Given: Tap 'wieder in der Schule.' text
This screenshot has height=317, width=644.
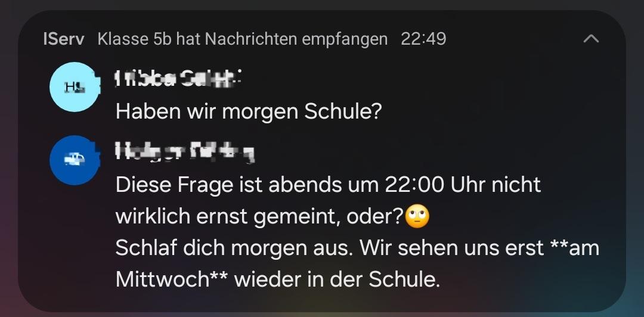Looking at the screenshot, I should [x=337, y=279].
